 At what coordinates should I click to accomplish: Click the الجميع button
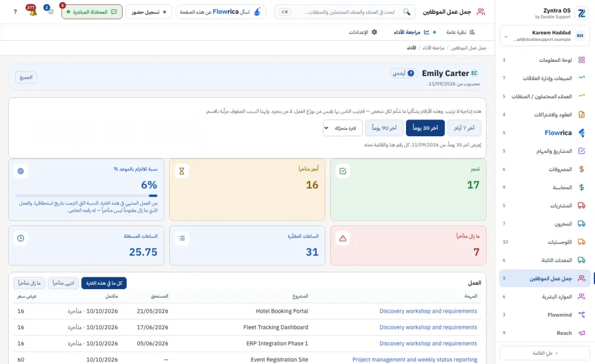(x=26, y=77)
